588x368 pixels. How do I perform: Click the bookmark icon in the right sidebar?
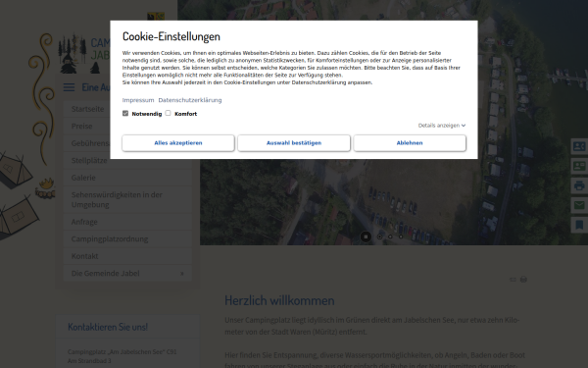(x=579, y=225)
